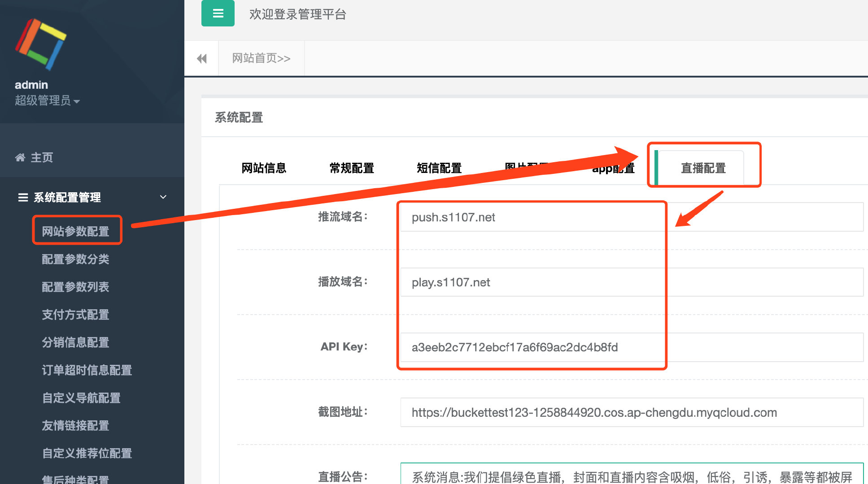Viewport: 868px width, 484px height.
Task: Open 友情链接配置 from the sidebar
Action: 75,426
